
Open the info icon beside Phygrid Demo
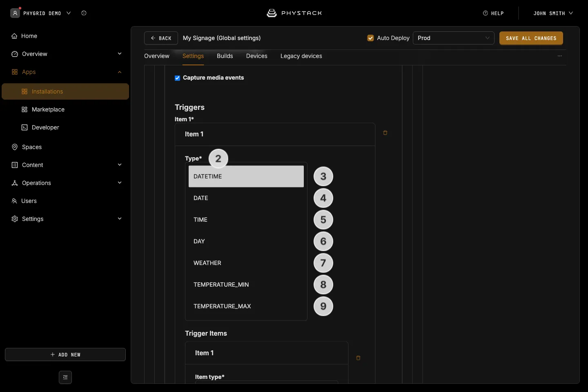coord(84,13)
